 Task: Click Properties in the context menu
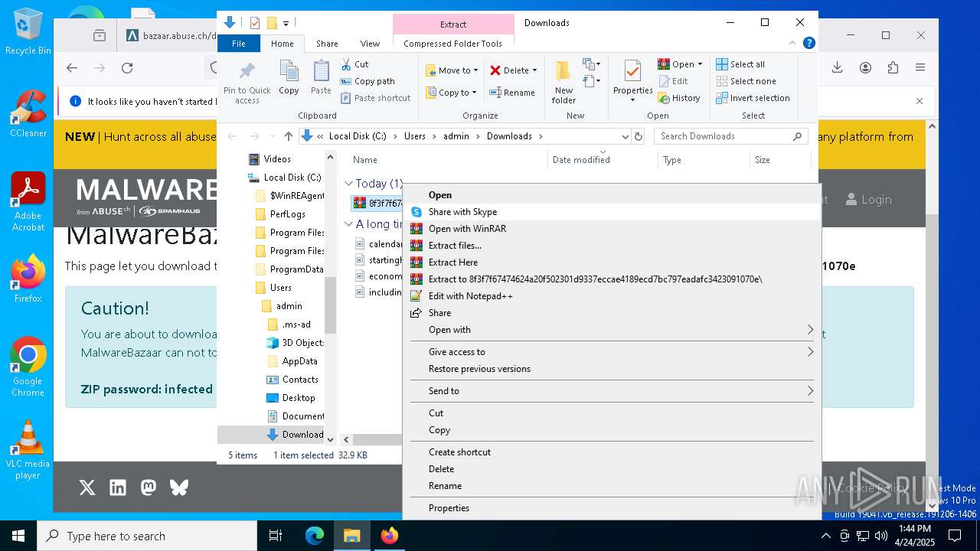click(x=612, y=508)
